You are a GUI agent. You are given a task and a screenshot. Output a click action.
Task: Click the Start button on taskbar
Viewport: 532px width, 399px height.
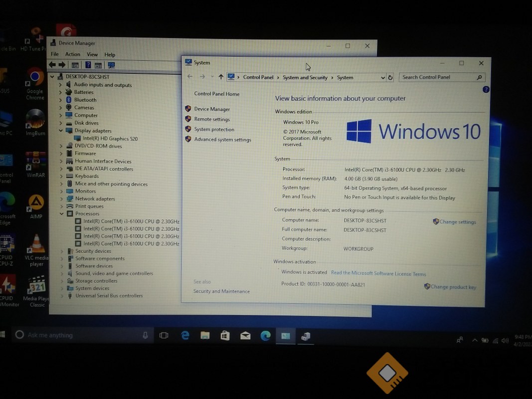point(2,335)
